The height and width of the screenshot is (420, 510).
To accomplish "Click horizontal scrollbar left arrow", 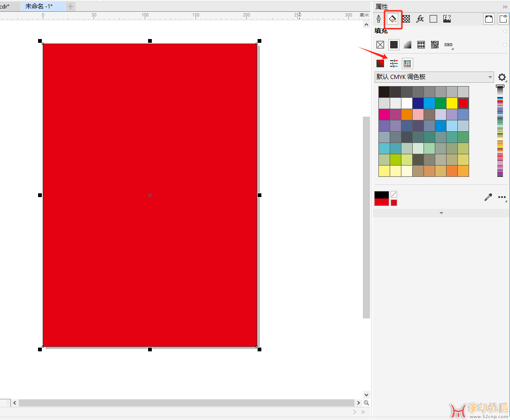I will (15, 403).
